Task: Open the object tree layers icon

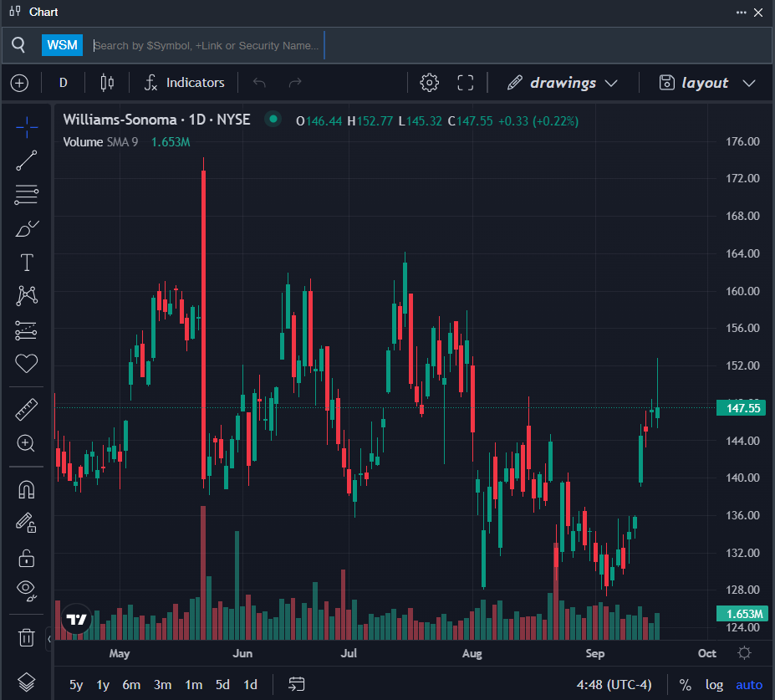Action: [27, 682]
